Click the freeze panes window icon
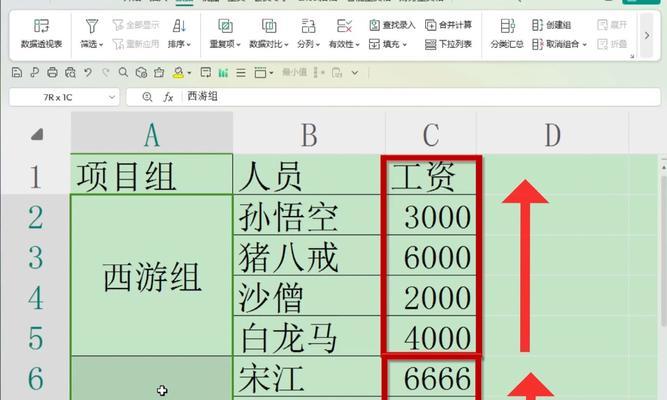 260,73
